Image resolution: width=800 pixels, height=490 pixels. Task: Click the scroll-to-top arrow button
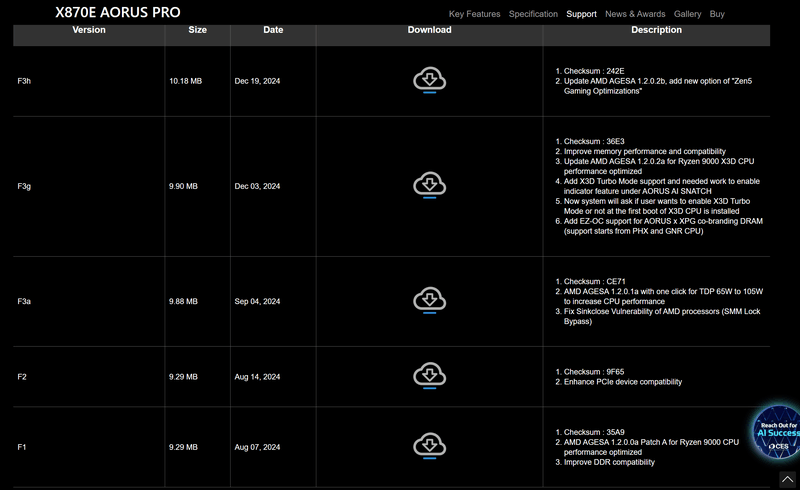788,479
